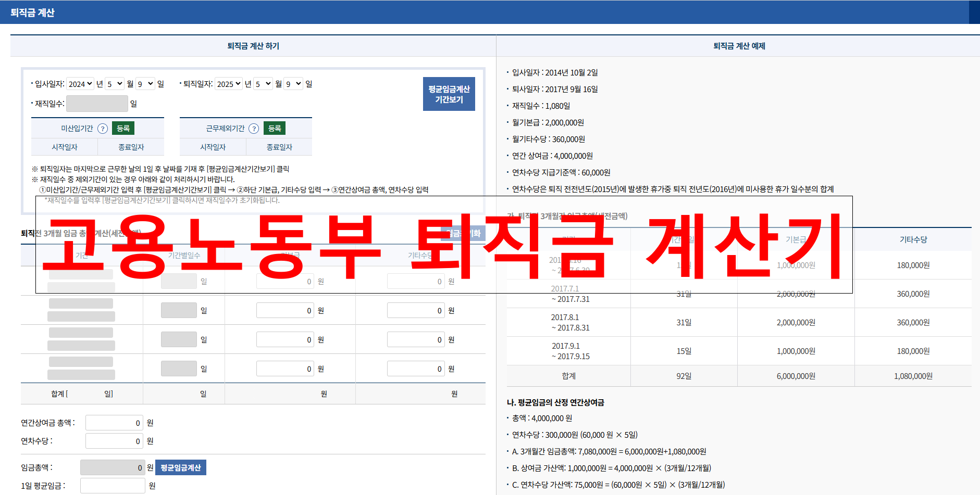980x495 pixels.
Task: Click line 총액 : 4,000,000 원
Action: (x=542, y=418)
